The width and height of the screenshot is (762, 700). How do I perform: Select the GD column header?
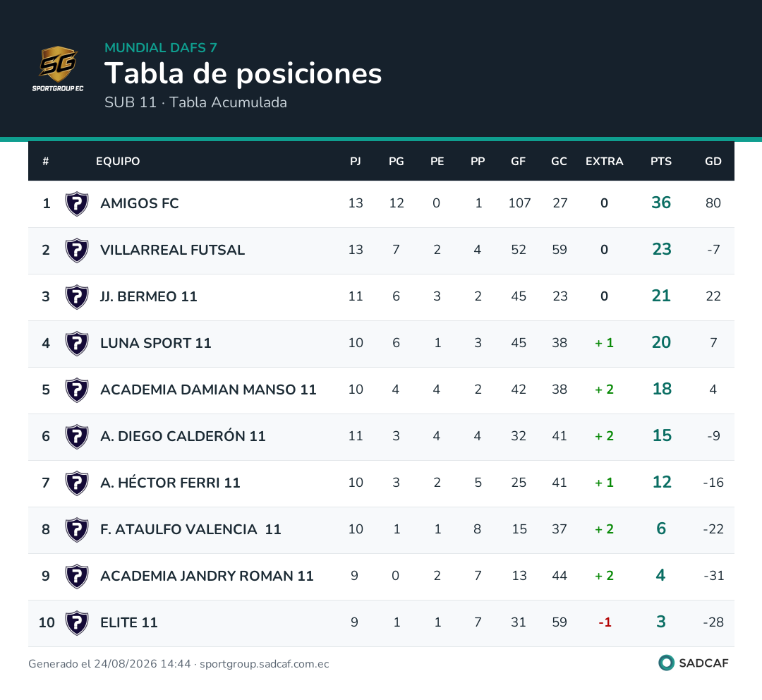[713, 162]
